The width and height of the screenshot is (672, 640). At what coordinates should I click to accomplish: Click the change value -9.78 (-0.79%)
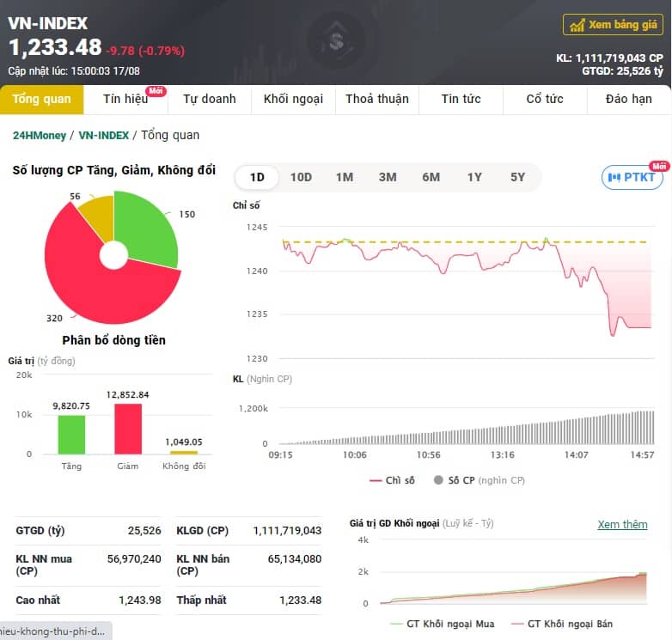[145, 51]
